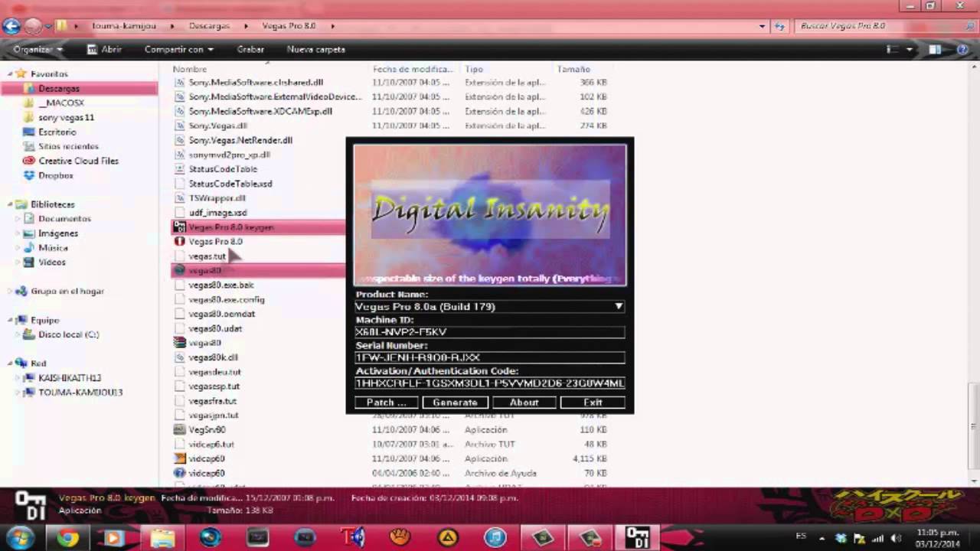Select Sitios recientes in the navigation pane
Viewport: 980px width, 551px height.
68,146
